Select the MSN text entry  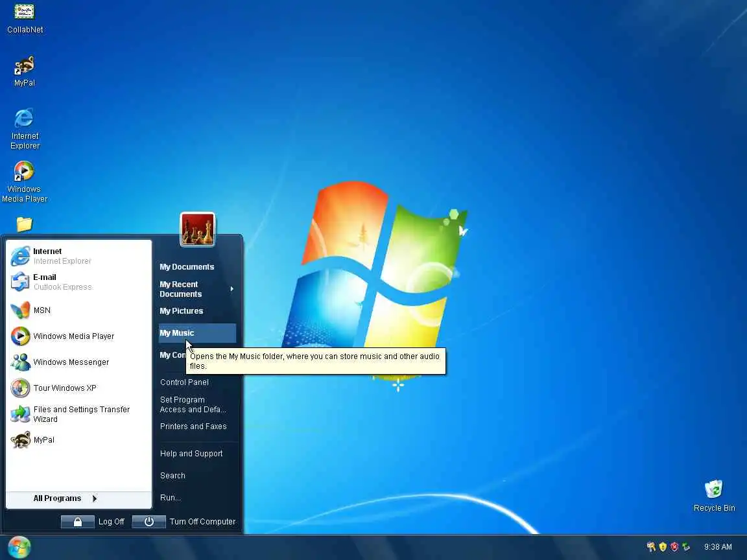click(x=42, y=310)
